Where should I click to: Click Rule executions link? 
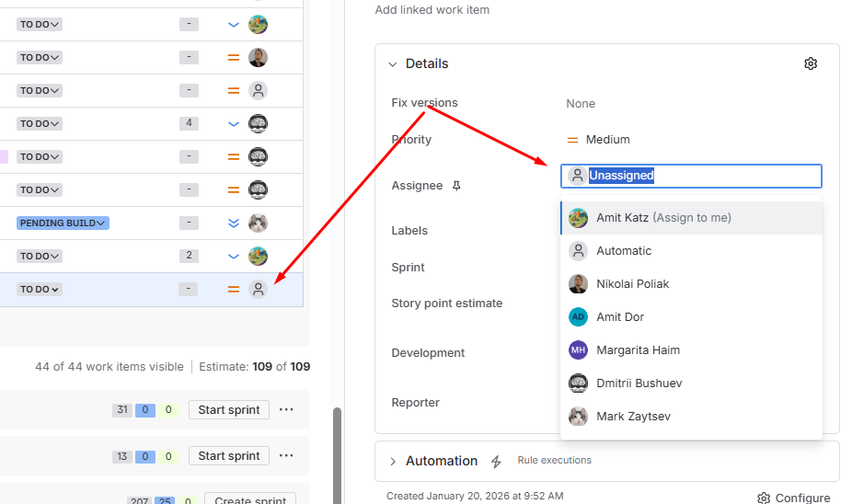(x=554, y=461)
